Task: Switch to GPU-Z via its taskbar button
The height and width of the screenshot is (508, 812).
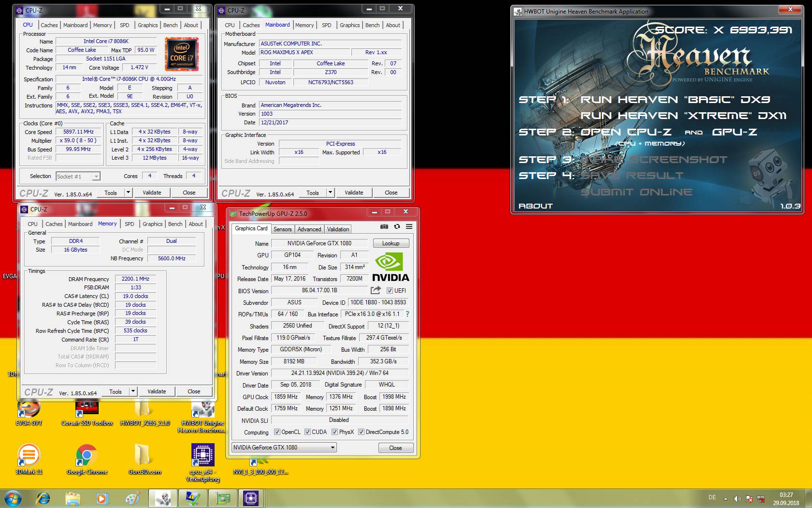Action: point(222,498)
